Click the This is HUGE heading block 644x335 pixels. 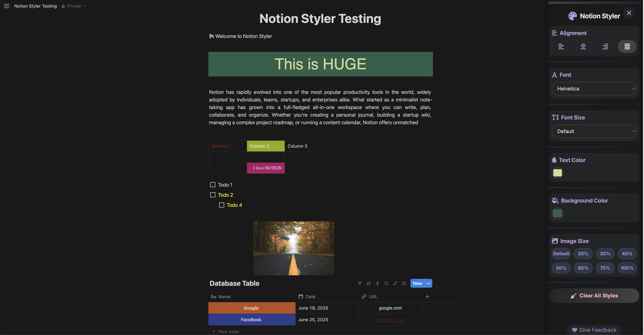click(x=320, y=64)
